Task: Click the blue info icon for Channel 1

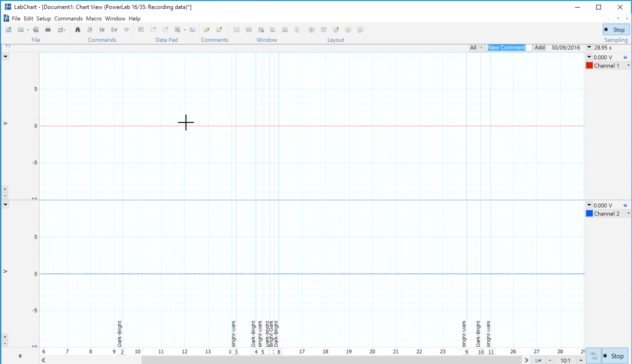Action: tap(625, 57)
